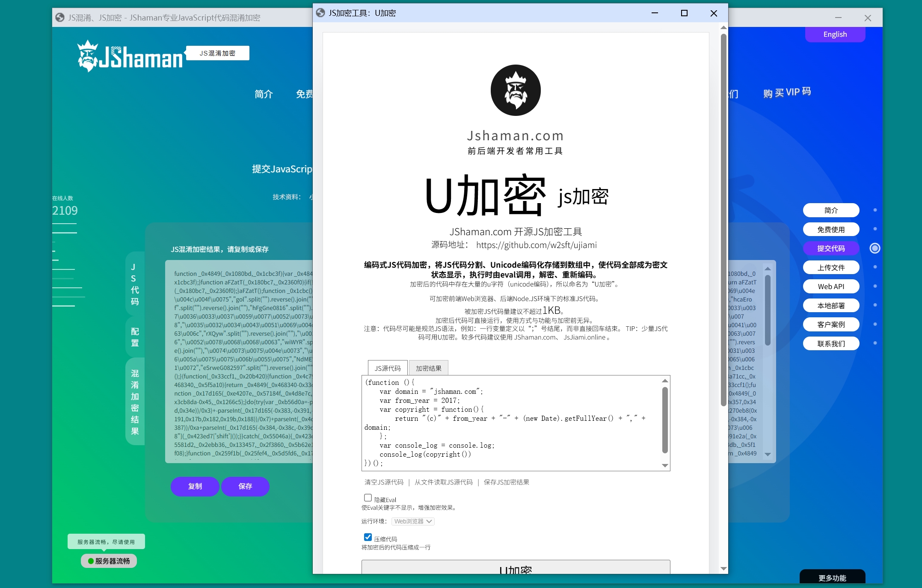Open the 运行环境 Web浏览器 dropdown
922x588 pixels.
point(413,521)
